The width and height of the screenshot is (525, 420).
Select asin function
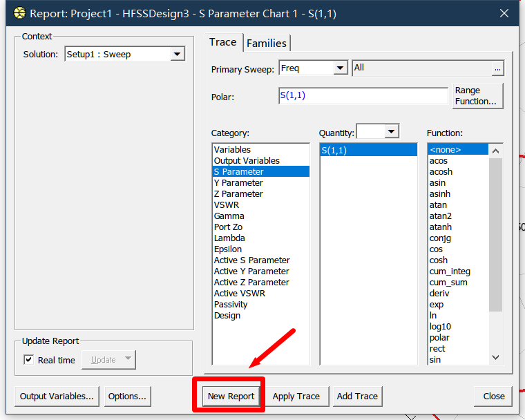pos(458,182)
